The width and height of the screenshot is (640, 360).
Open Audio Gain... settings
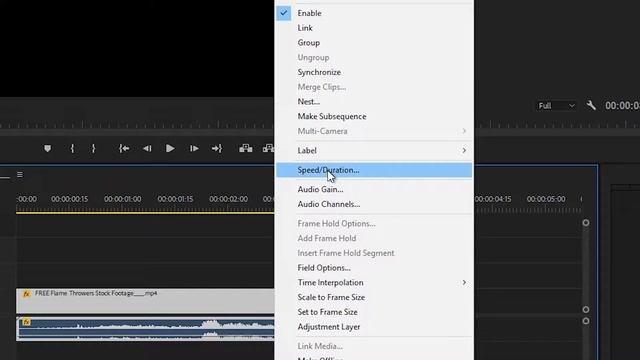click(x=374, y=189)
